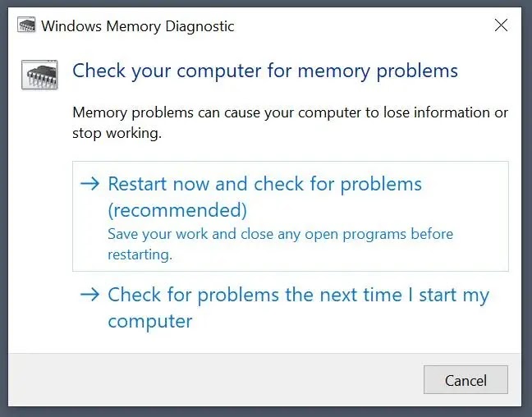
Task: Click the large memory chip icon beside heading
Action: coord(39,75)
